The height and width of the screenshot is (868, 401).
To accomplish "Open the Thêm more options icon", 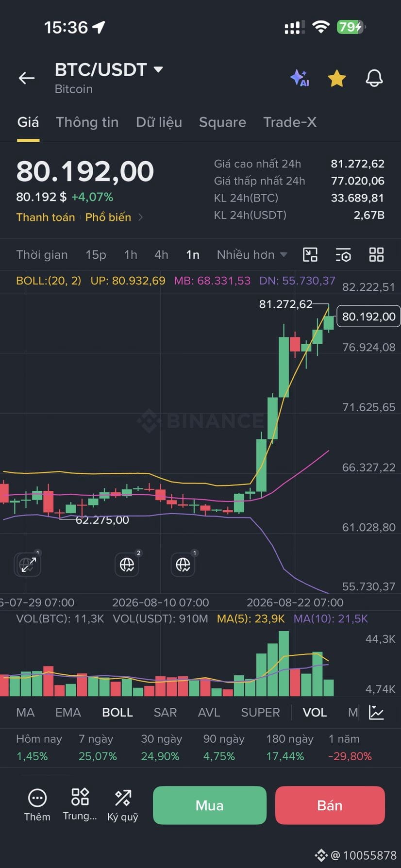I will tap(37, 805).
